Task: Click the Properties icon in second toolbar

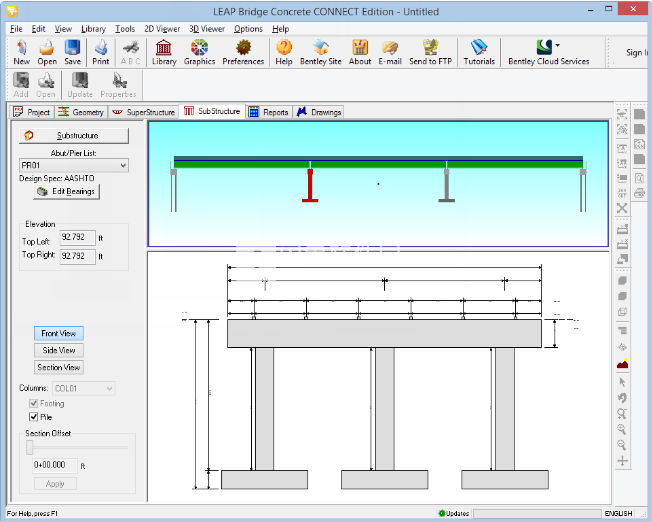Action: (x=119, y=85)
